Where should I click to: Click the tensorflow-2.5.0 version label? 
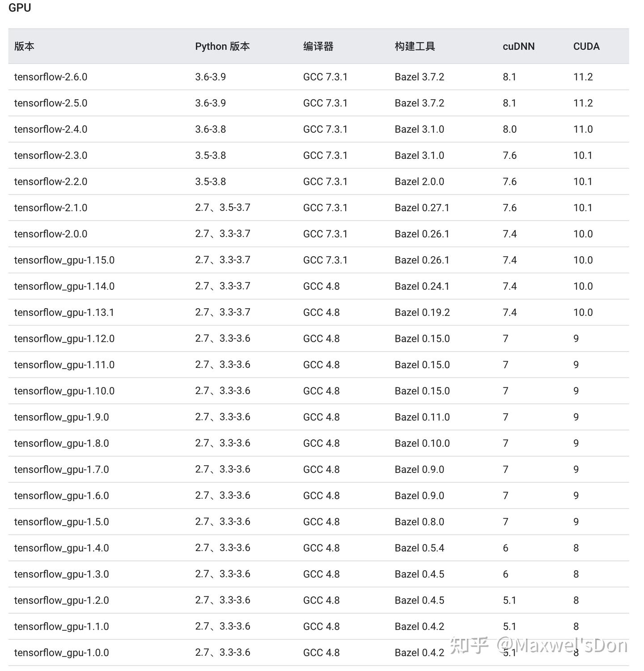50,103
